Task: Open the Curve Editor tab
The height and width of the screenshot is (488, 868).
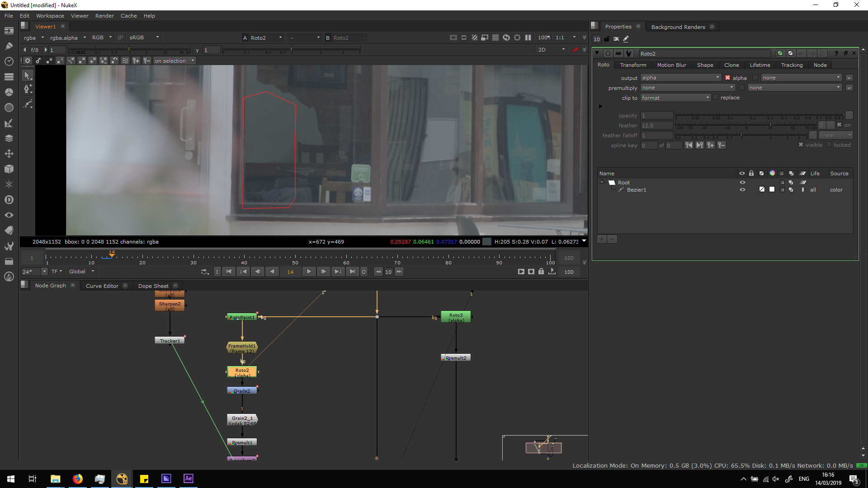Action: (102, 286)
